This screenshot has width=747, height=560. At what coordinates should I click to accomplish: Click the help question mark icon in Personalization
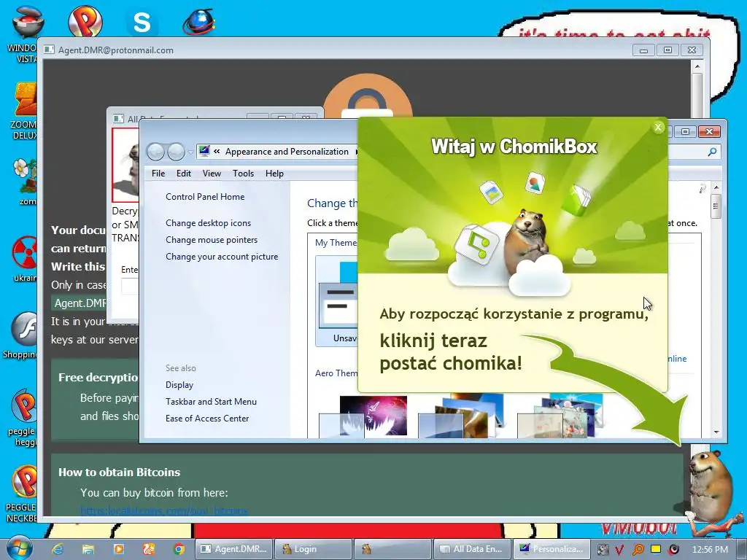pos(703,189)
